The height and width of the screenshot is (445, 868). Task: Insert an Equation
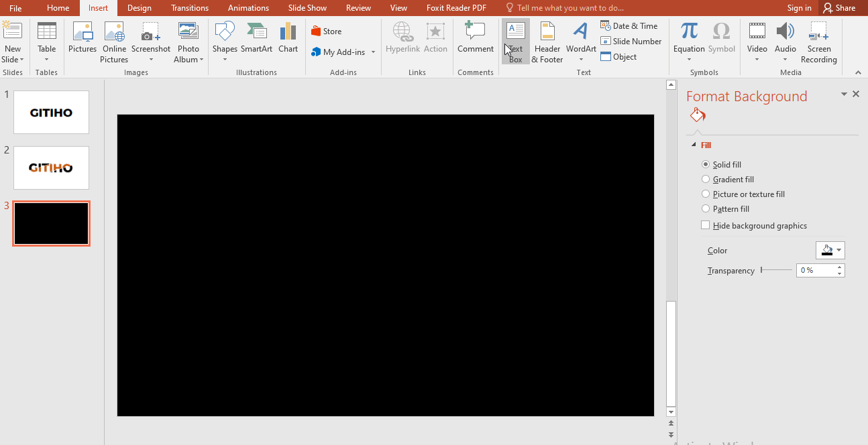click(689, 41)
